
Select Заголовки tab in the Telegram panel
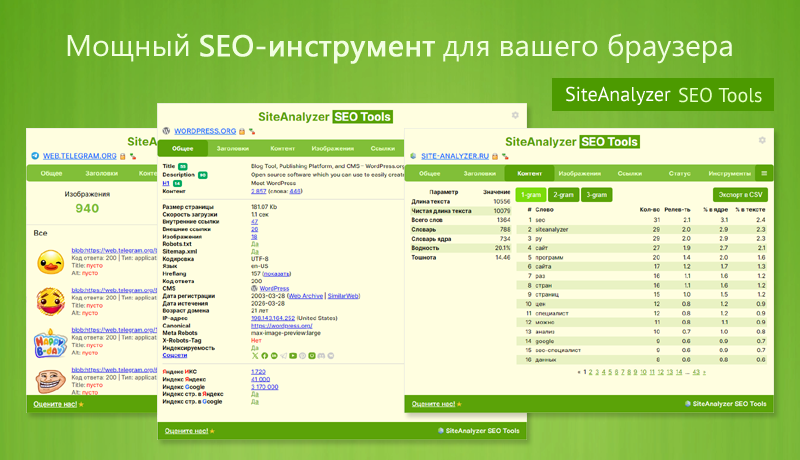(x=102, y=173)
